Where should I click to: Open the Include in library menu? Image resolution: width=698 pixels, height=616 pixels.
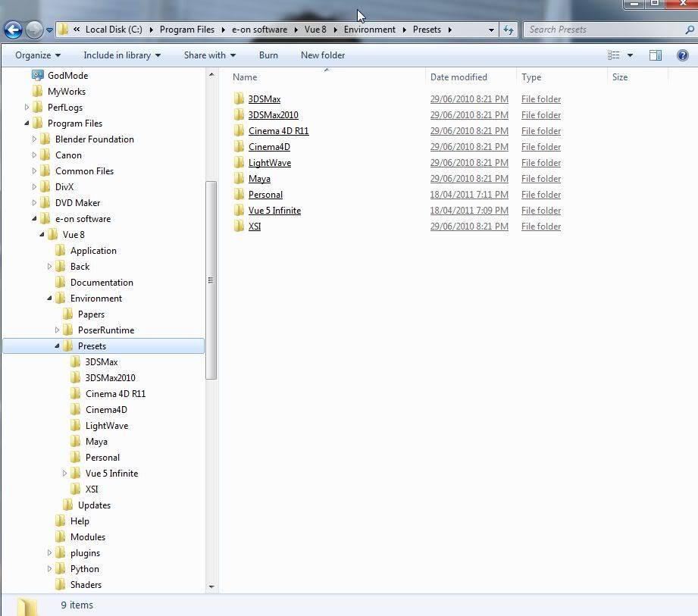pyautogui.click(x=122, y=55)
